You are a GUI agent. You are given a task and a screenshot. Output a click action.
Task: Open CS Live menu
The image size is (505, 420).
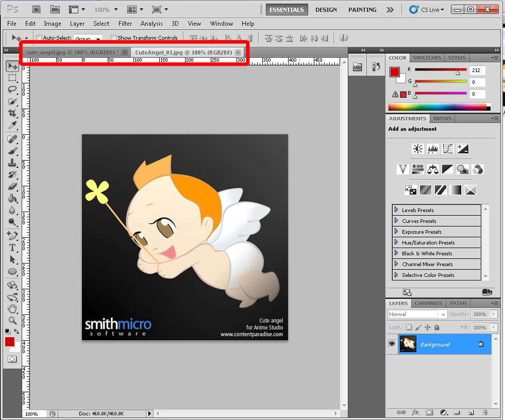click(427, 10)
